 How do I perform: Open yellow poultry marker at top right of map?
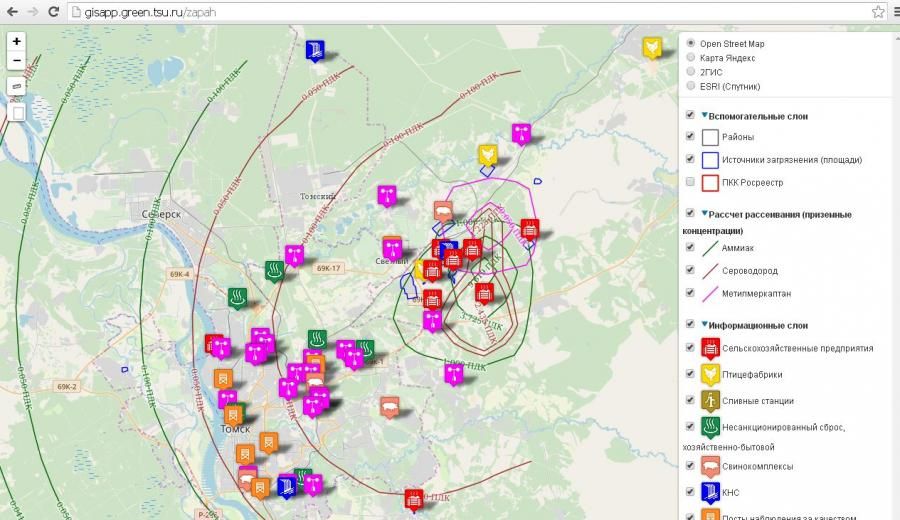click(652, 48)
